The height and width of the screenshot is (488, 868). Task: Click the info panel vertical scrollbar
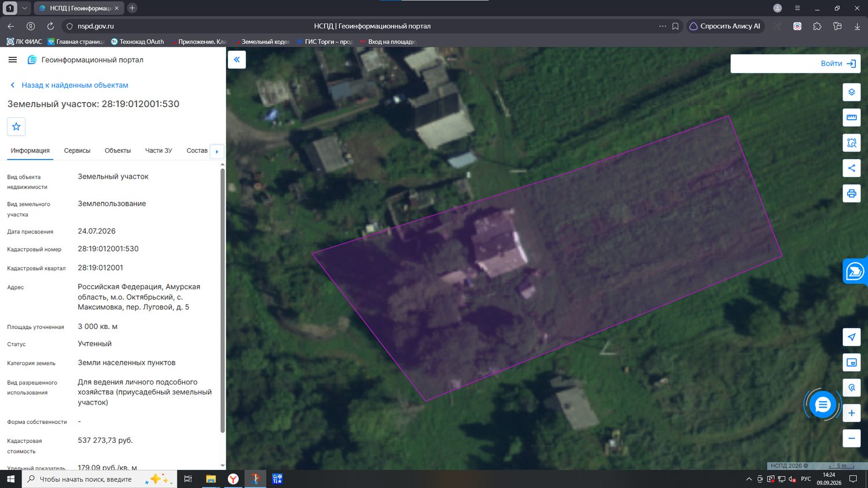223,300
